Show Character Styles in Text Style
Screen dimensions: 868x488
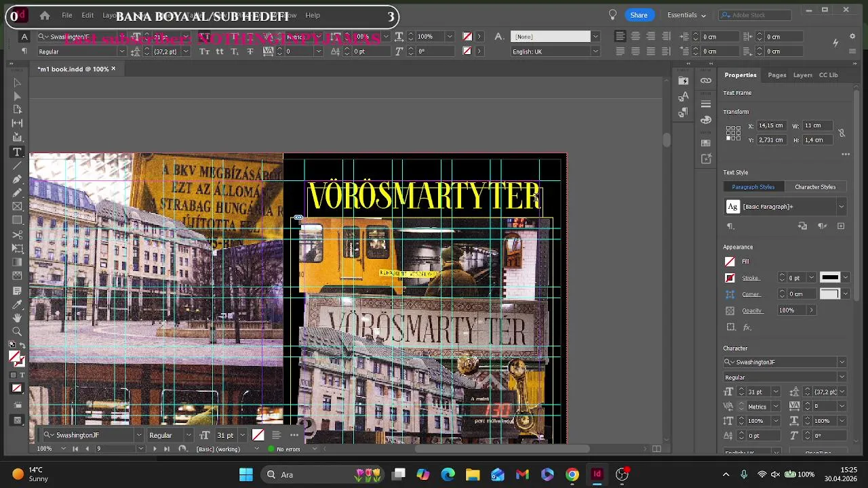[x=815, y=187]
